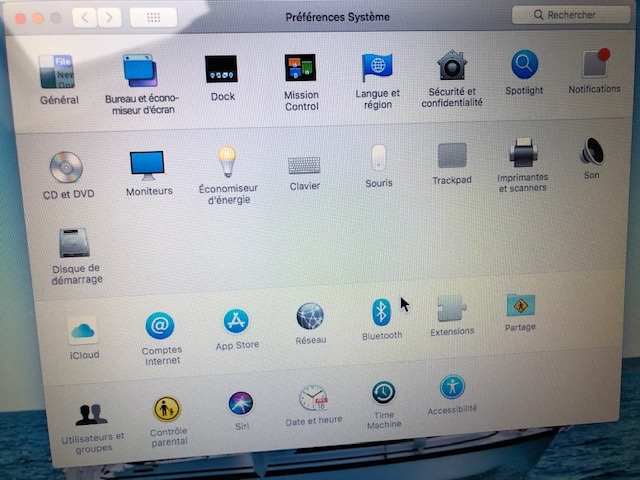
Task: Click the forward navigation arrow
Action: coord(109,18)
